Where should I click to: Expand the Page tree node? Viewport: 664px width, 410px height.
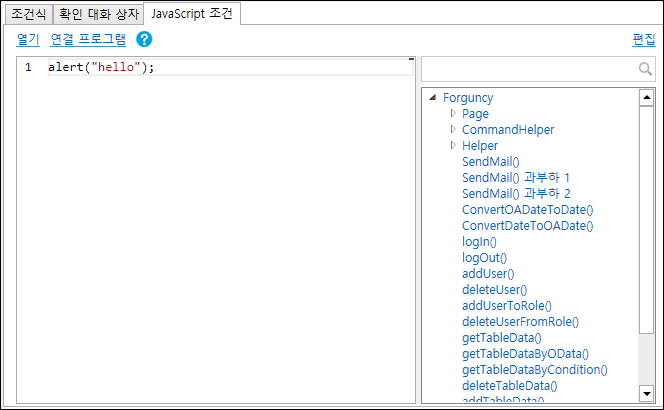453,114
